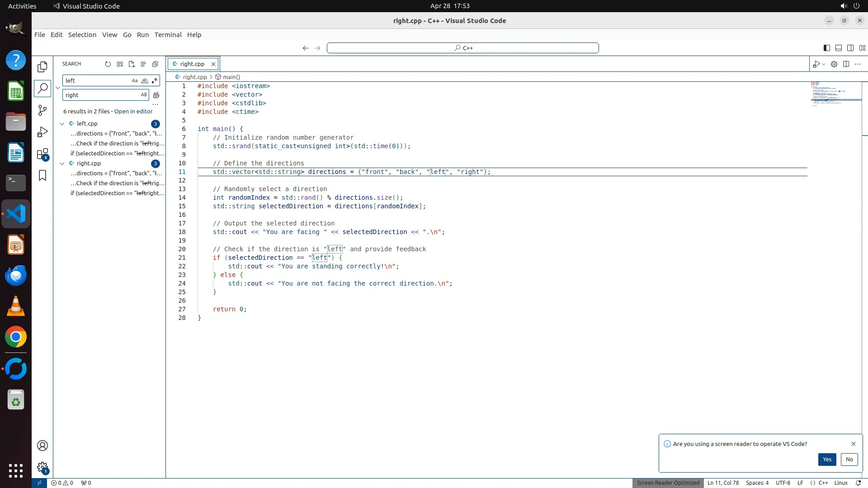Screen dimensions: 868x488
Task: Open the Run and Debug view
Action: point(42,132)
